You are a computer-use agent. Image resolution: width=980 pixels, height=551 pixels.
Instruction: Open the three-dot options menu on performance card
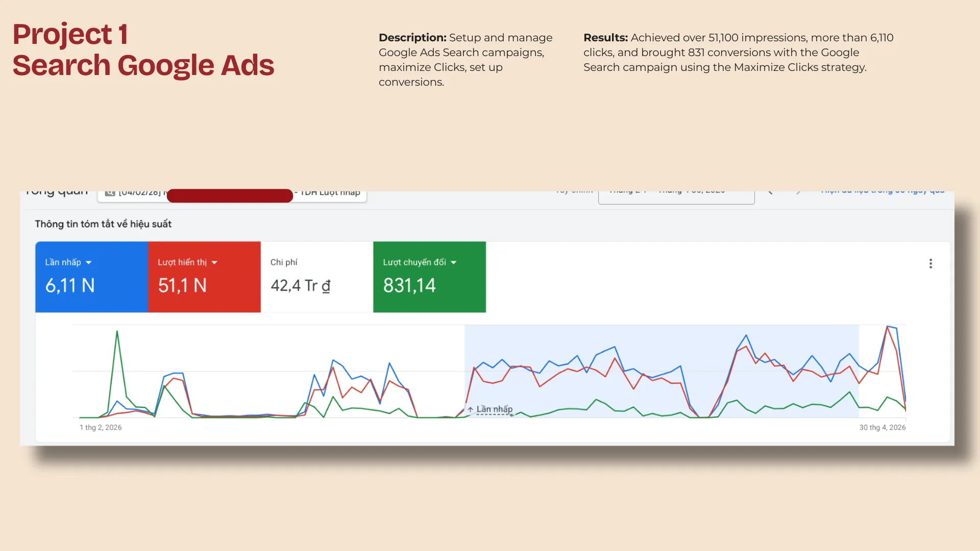[x=930, y=263]
